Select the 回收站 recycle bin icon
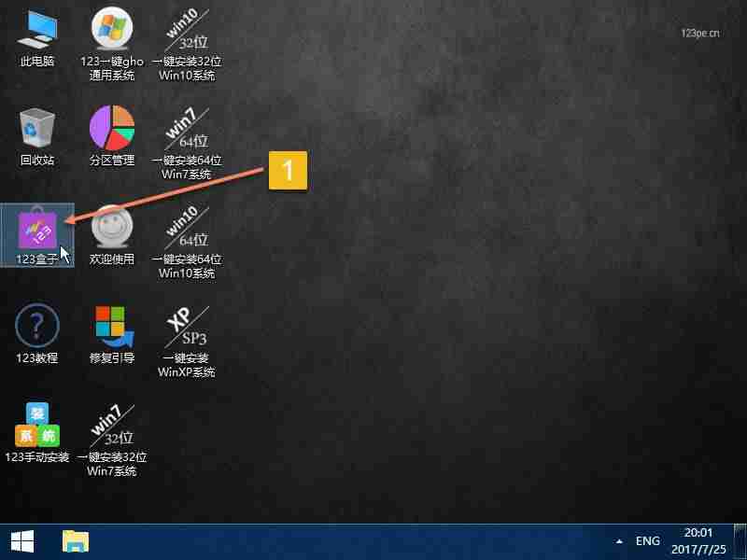Viewport: 747px width, 560px height. (x=37, y=137)
